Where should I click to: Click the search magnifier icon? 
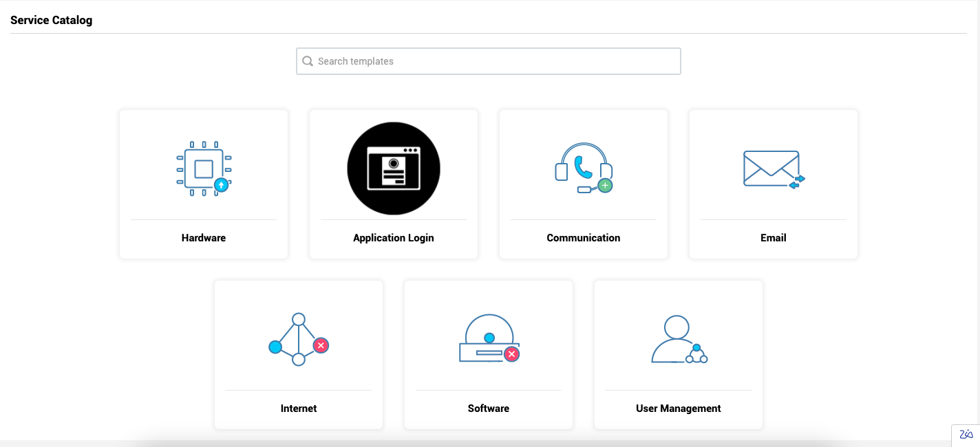point(308,61)
